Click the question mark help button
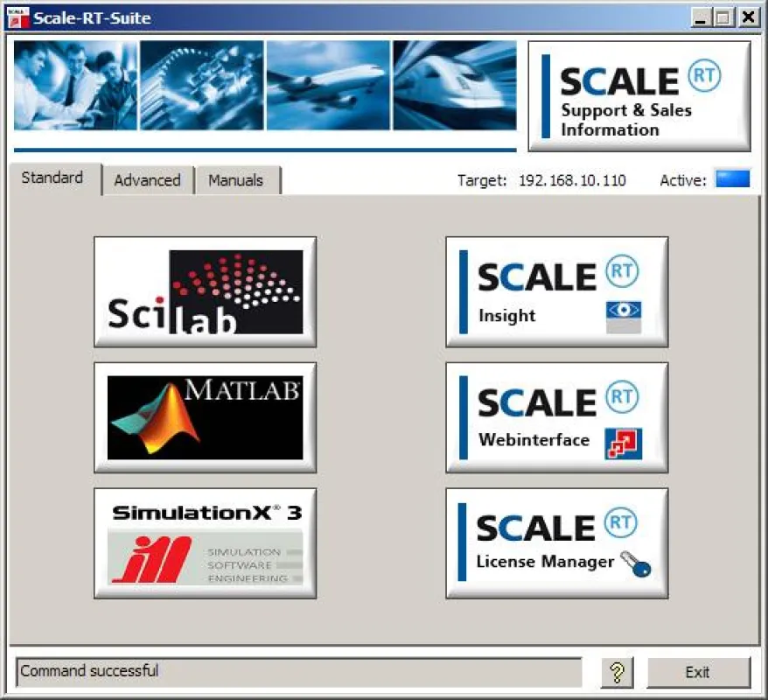The height and width of the screenshot is (700, 768). click(618, 673)
